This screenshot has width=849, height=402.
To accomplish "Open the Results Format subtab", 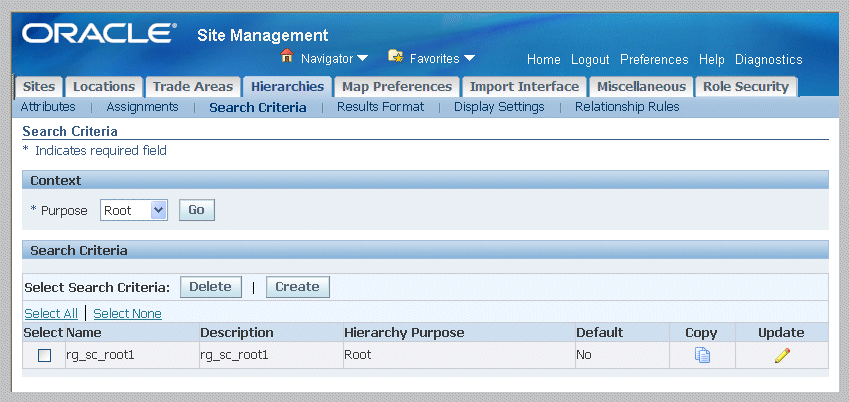I will point(381,107).
